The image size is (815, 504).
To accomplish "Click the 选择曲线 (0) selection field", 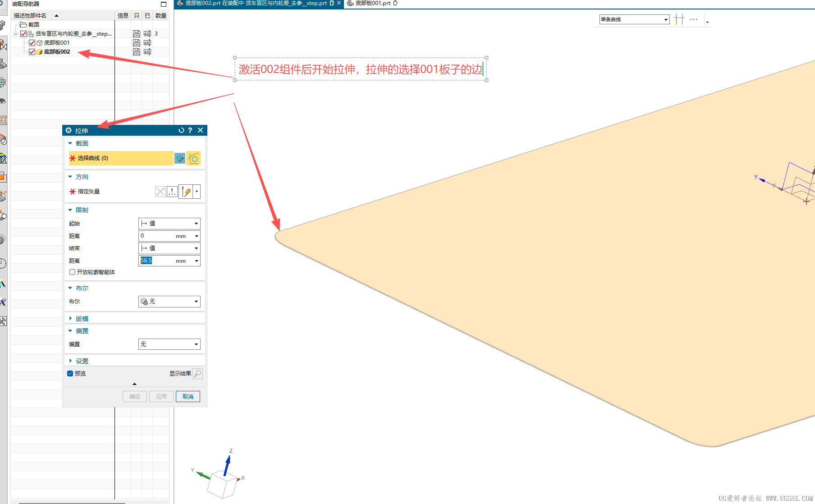I will pyautogui.click(x=121, y=158).
